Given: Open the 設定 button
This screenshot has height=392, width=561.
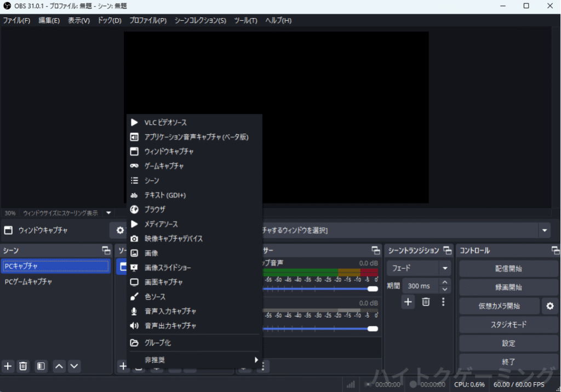Looking at the screenshot, I should pyautogui.click(x=508, y=343).
